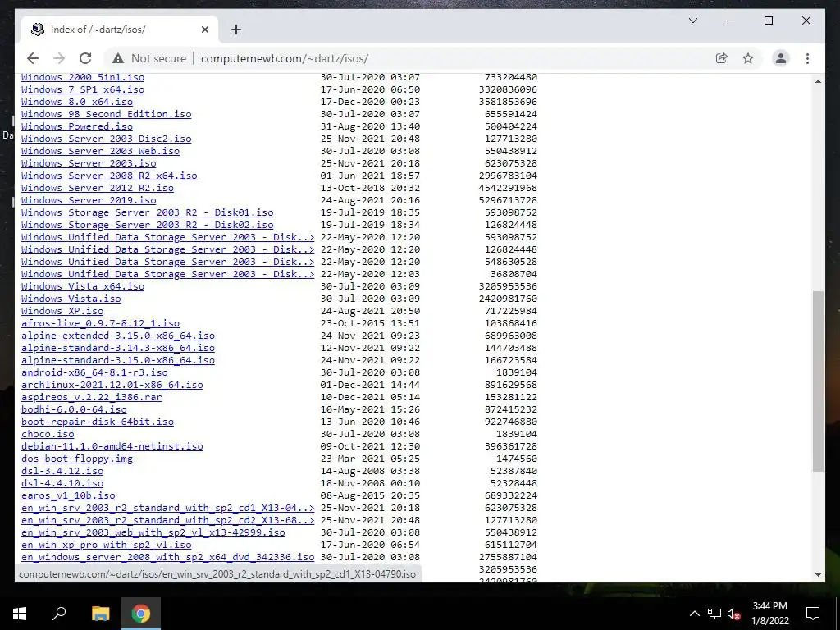Open Windows Storage Server 2003 R2 Disk02.iso

pyautogui.click(x=148, y=225)
